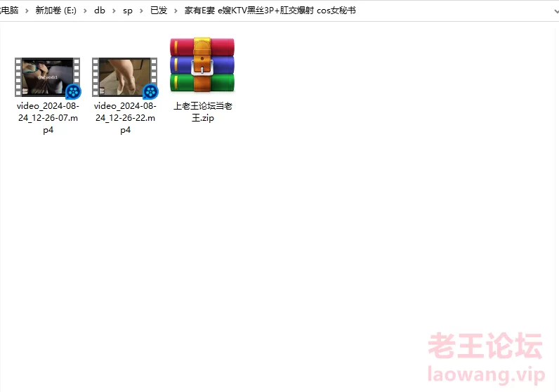The height and width of the screenshot is (392, 559).
Task: Expand the chevron after 已发 breadcrumb
Action: click(176, 11)
